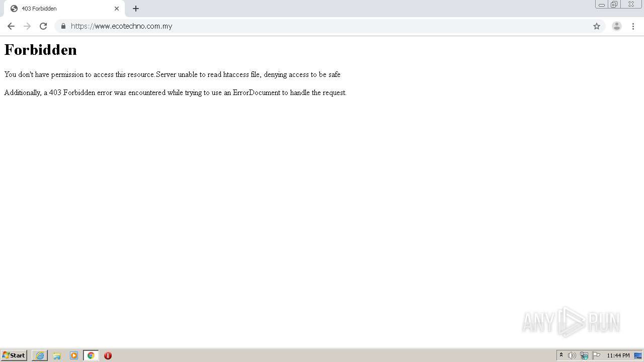The height and width of the screenshot is (362, 644).
Task: Open Chrome's three-dot menu
Action: coord(633,26)
